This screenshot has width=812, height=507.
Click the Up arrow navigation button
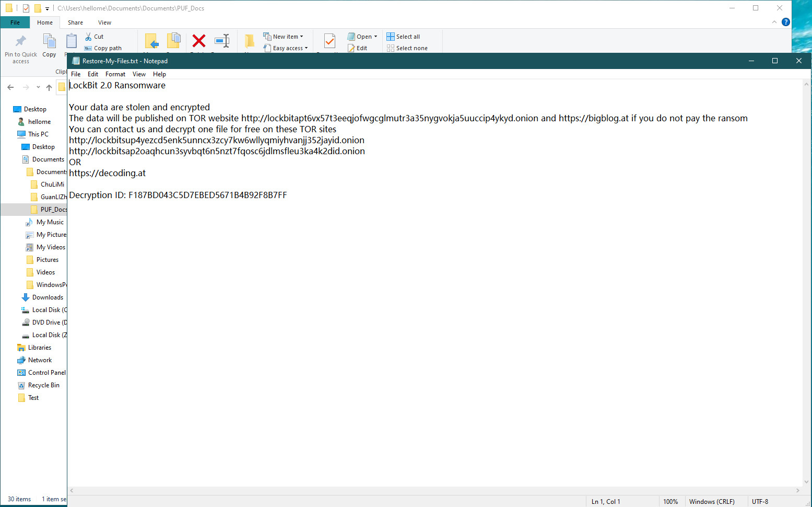49,87
